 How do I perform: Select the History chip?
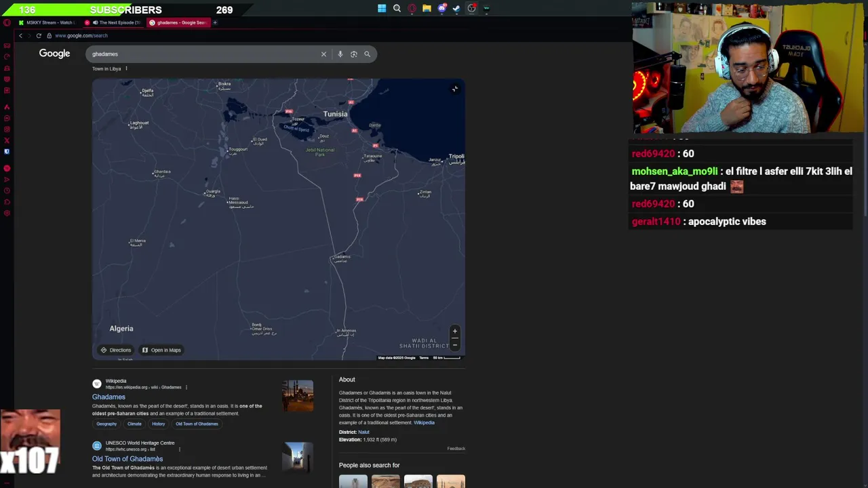click(158, 424)
